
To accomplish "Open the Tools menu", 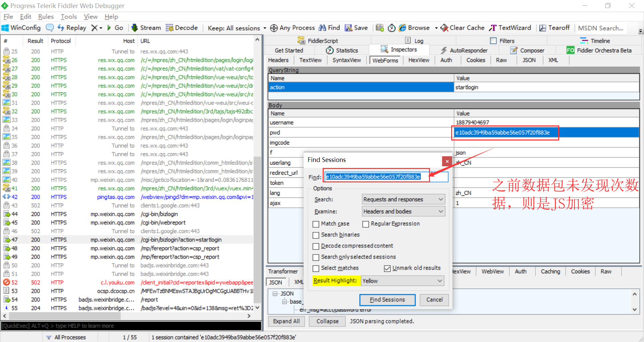I will coord(69,16).
